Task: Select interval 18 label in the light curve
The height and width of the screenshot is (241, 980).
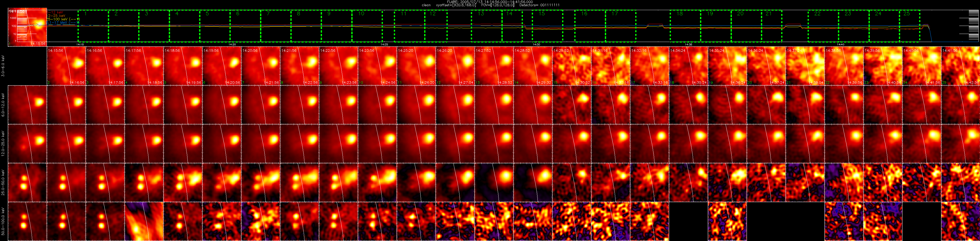Action: 680,14
